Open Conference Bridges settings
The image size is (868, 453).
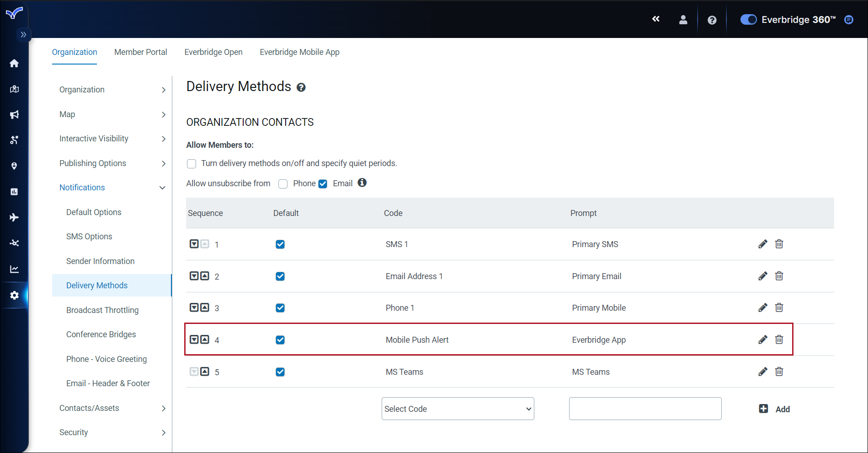(x=101, y=334)
